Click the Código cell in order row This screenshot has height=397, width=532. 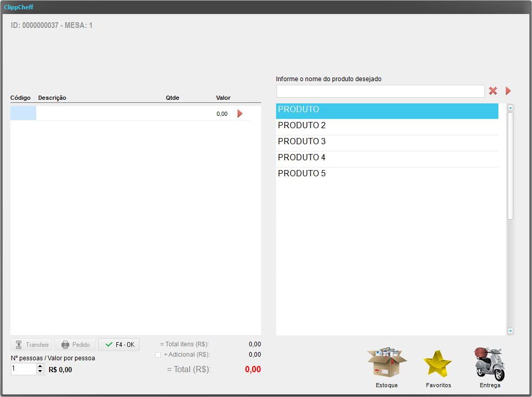[23, 113]
